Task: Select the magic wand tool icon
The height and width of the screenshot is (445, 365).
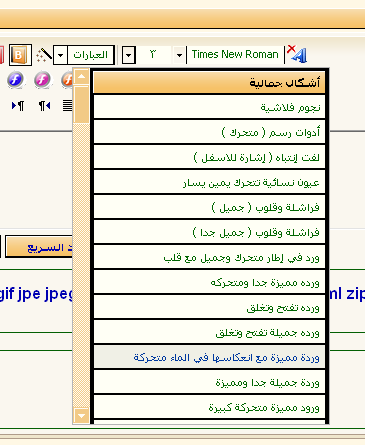Action: 44,55
